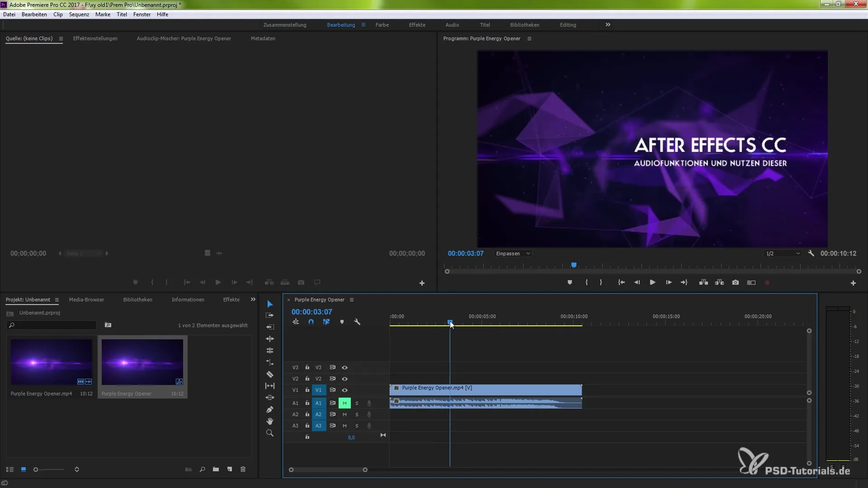Select the Selection tool arrow
The height and width of the screenshot is (488, 868).
pyautogui.click(x=270, y=304)
